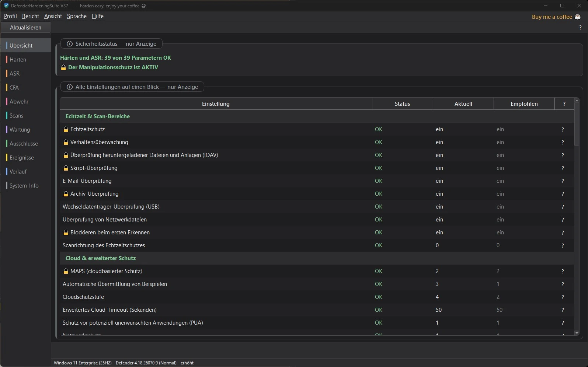The image size is (588, 367).
Task: Click the lock icon beside Echtzeitschutz
Action: 66,129
